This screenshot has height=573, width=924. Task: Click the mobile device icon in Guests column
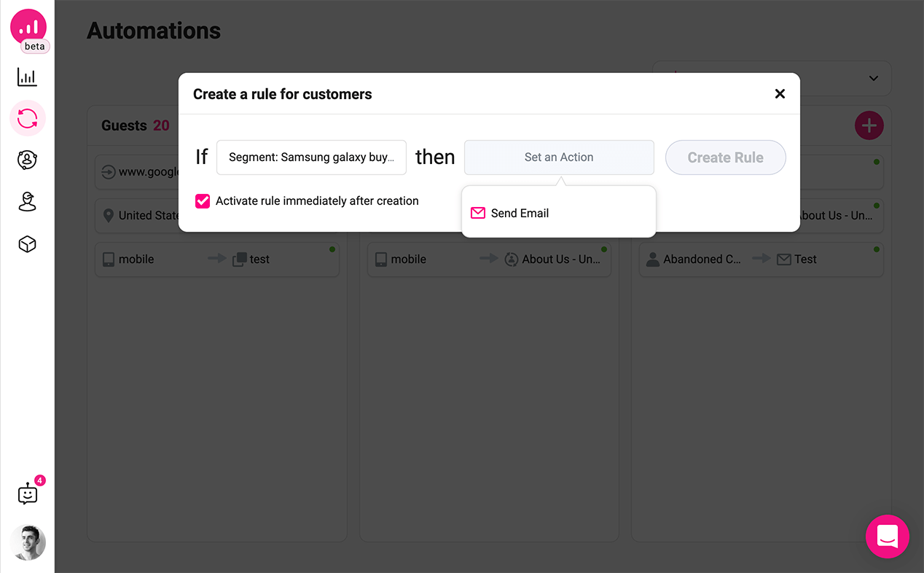click(x=109, y=260)
